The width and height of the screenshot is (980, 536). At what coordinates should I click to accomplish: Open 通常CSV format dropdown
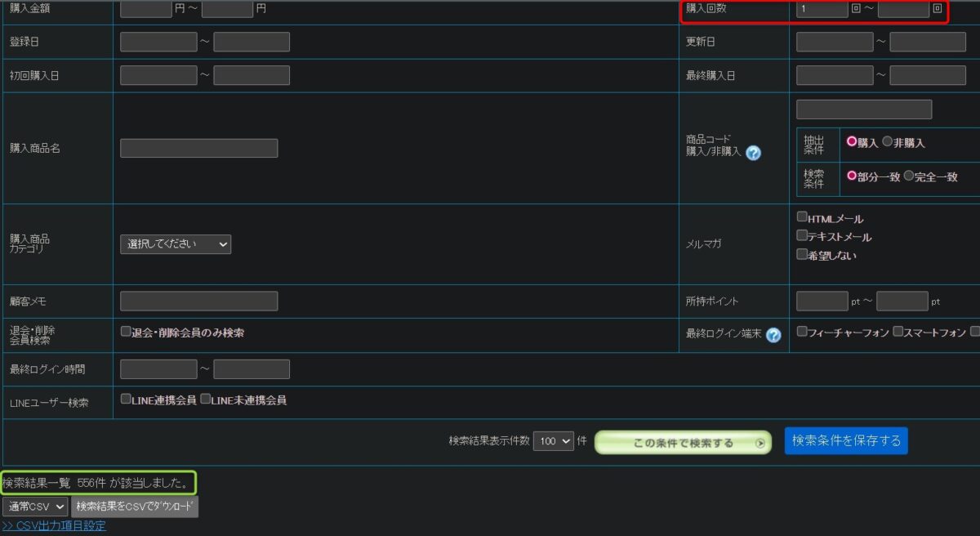coord(35,507)
